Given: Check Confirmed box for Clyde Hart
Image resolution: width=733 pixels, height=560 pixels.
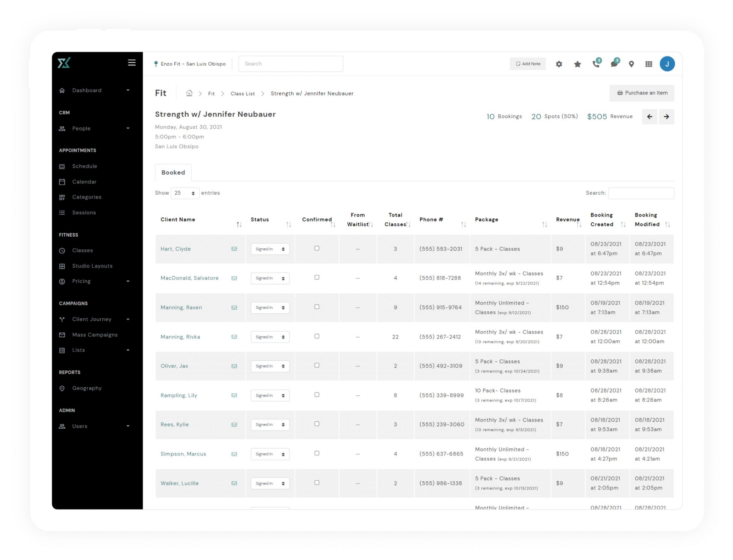Looking at the screenshot, I should (x=317, y=248).
